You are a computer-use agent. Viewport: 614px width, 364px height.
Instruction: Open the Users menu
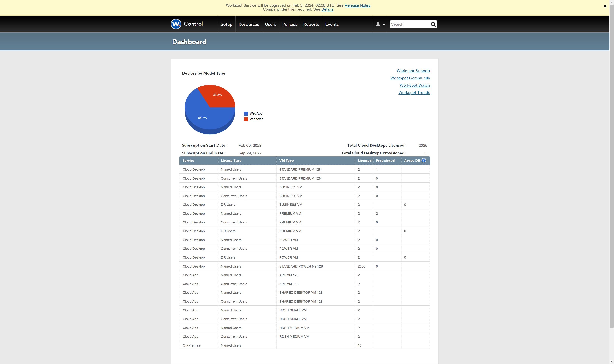270,24
